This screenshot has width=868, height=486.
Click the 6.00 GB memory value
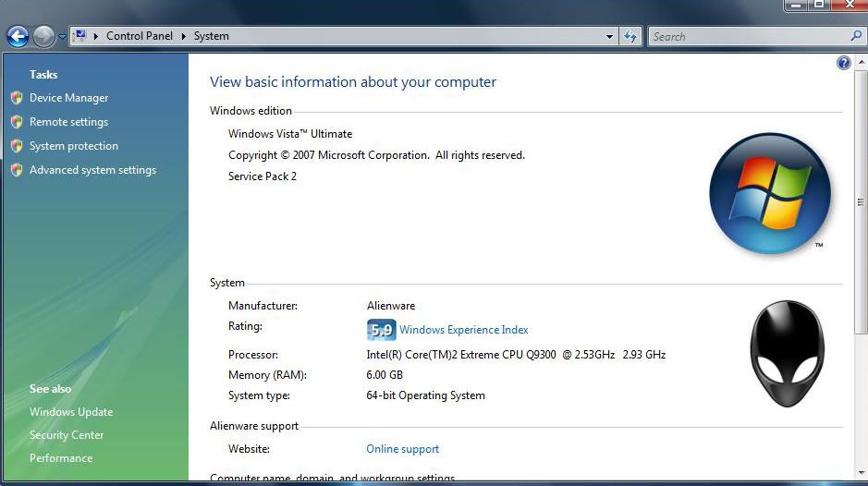point(385,375)
